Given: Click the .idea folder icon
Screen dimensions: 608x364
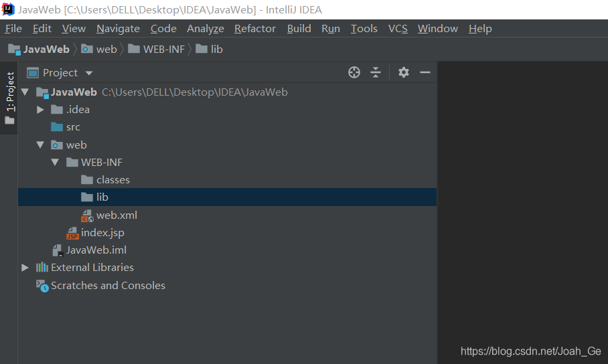Looking at the screenshot, I should click(x=57, y=110).
